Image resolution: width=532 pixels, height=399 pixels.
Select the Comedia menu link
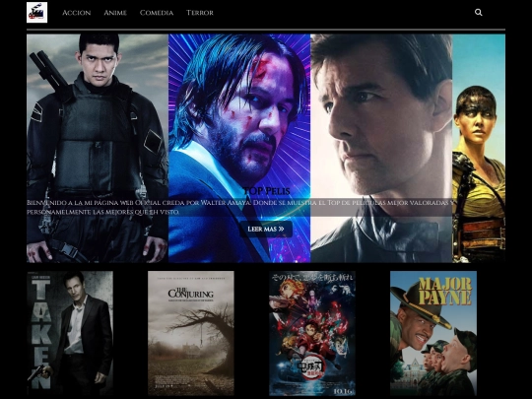(x=157, y=13)
